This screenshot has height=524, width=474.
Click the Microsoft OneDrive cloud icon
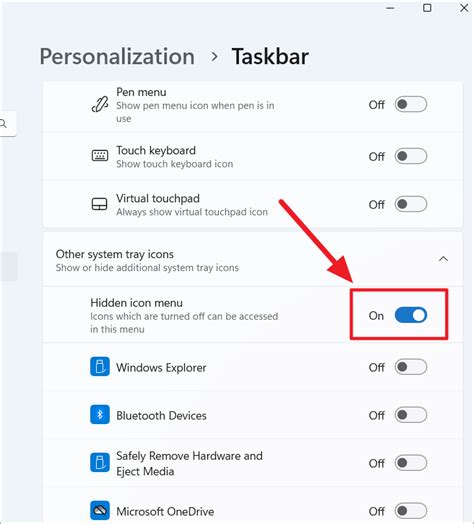100,511
